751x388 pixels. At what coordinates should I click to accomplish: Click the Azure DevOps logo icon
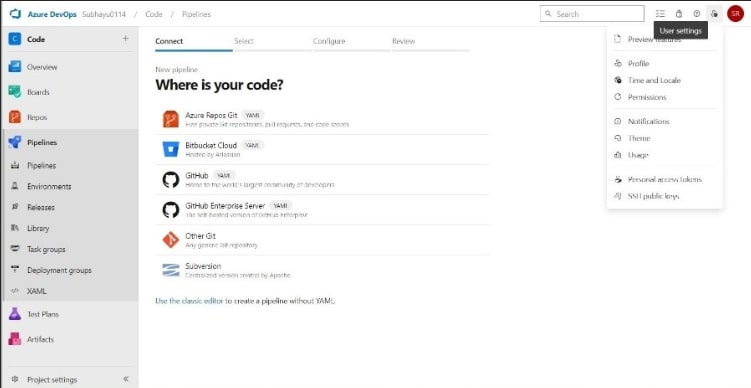click(x=15, y=14)
